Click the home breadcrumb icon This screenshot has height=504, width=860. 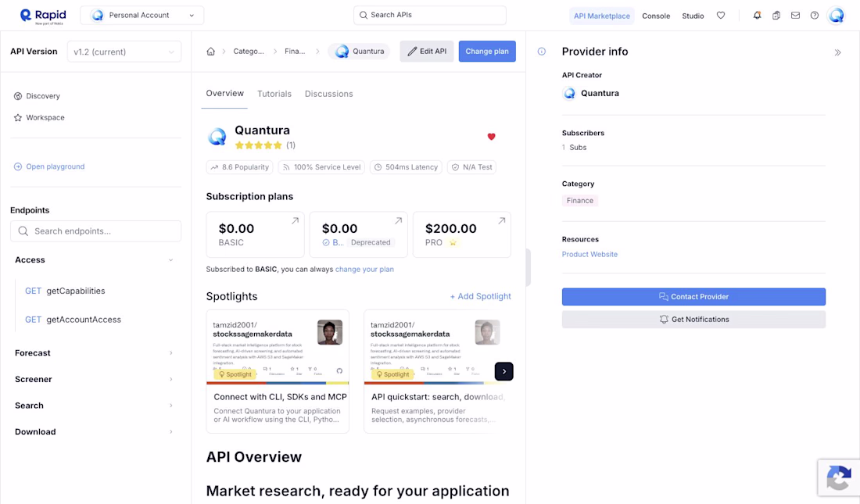[x=210, y=52]
